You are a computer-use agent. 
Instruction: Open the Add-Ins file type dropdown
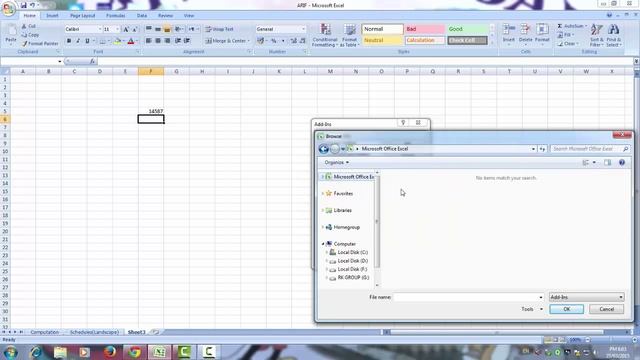click(x=586, y=297)
